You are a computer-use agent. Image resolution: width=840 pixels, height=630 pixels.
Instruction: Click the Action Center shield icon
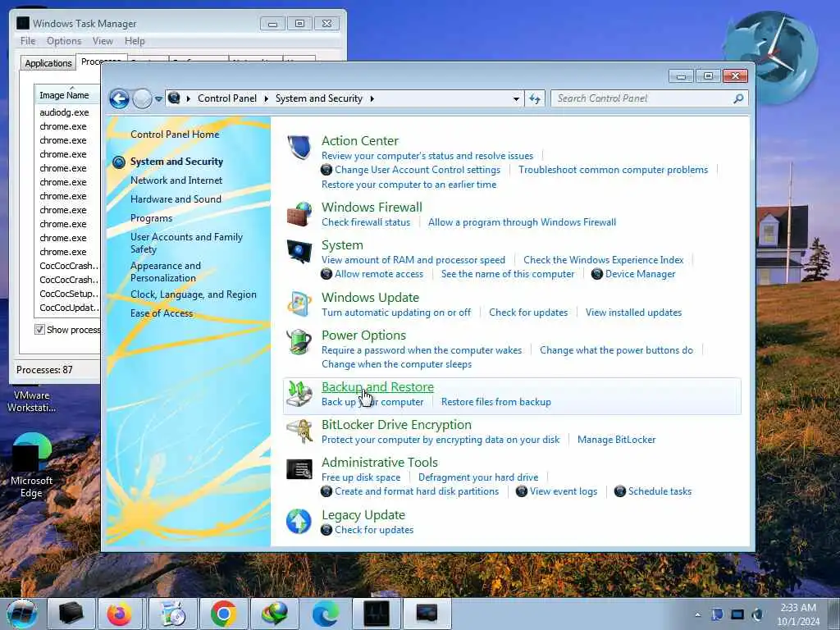click(299, 148)
